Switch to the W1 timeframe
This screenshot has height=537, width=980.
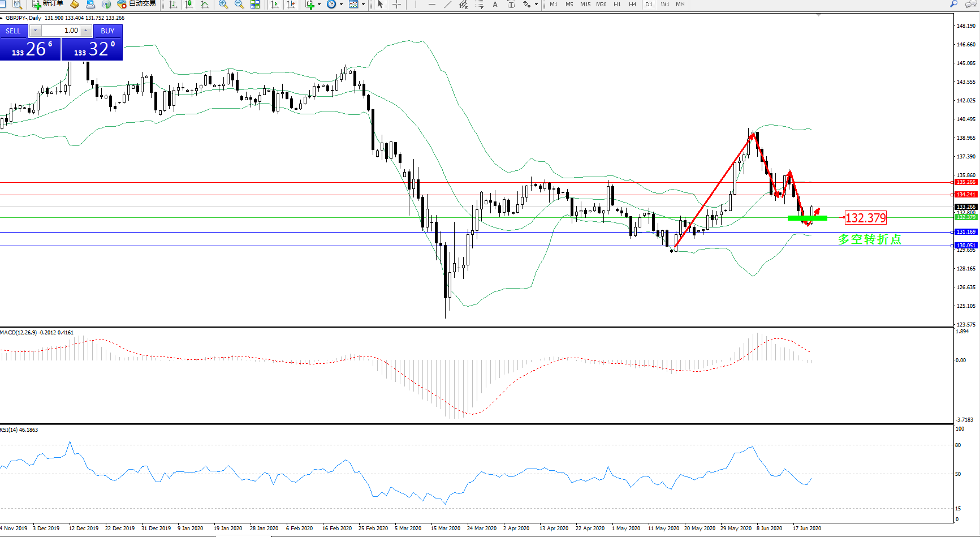(x=664, y=4)
